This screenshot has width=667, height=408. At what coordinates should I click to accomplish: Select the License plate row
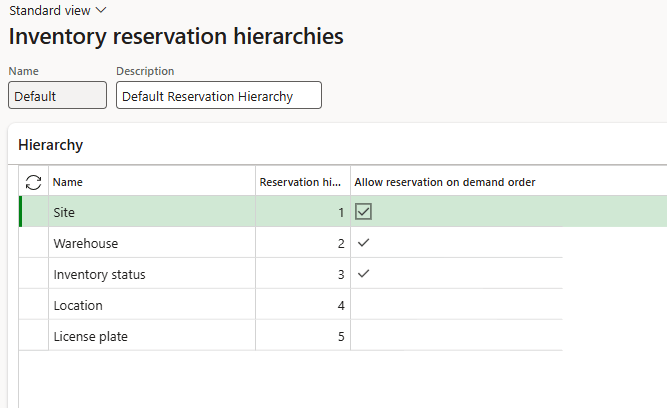(150, 336)
